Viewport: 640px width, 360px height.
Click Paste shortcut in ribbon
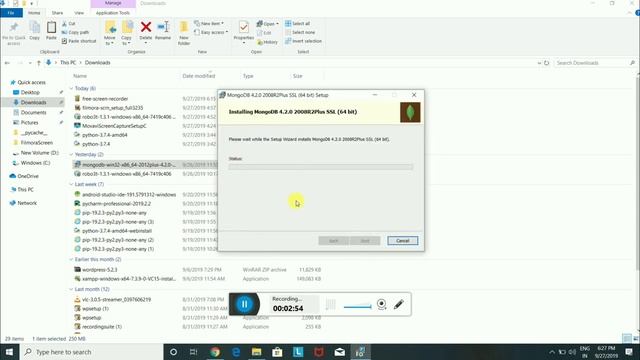(79, 41)
